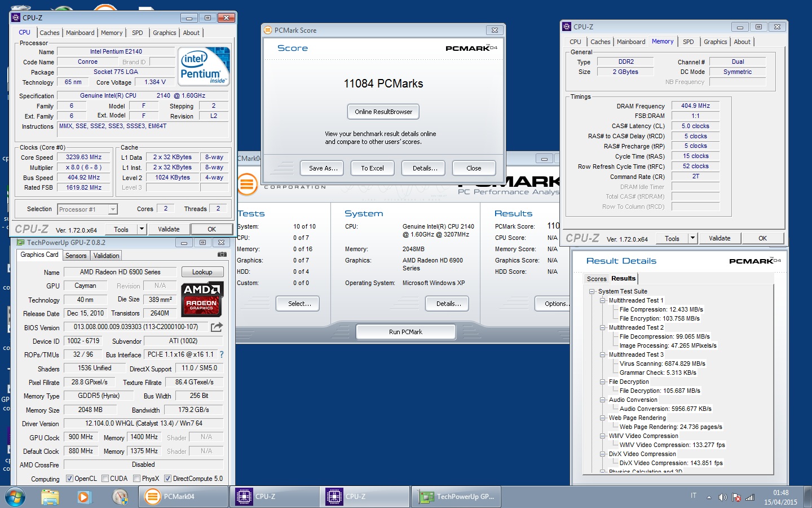Collapse the Multithreaded Test 2 node
The width and height of the screenshot is (812, 508).
[603, 327]
